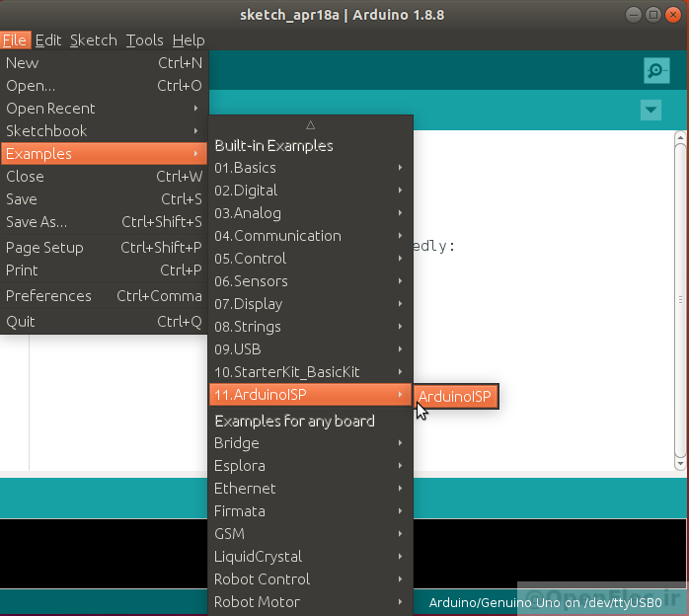689x616 pixels.
Task: Open Preferences
Action: tap(105, 296)
